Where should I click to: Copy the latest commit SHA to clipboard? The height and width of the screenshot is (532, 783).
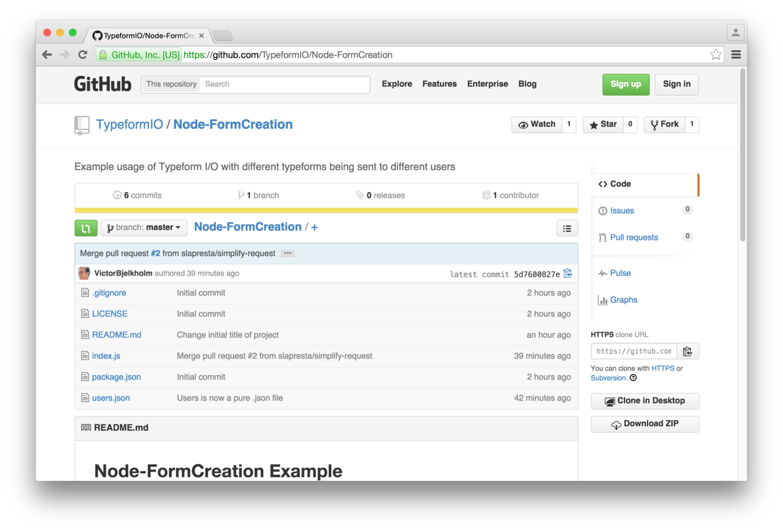pos(568,273)
